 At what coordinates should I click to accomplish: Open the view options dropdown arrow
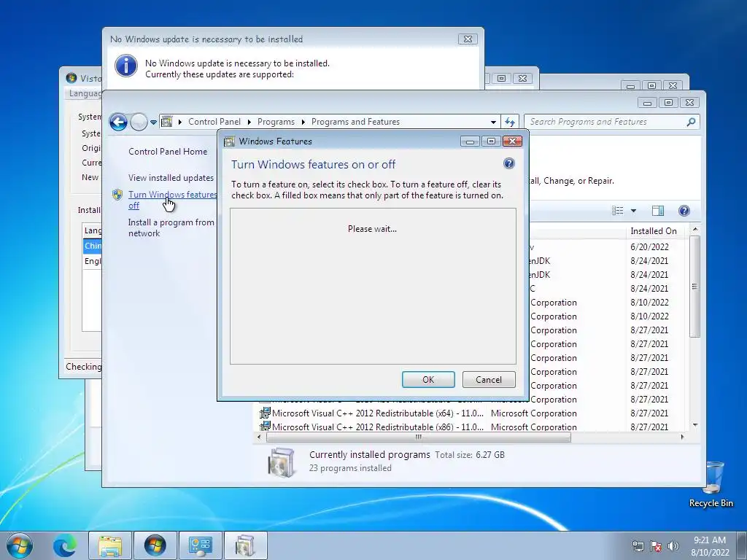[634, 211]
